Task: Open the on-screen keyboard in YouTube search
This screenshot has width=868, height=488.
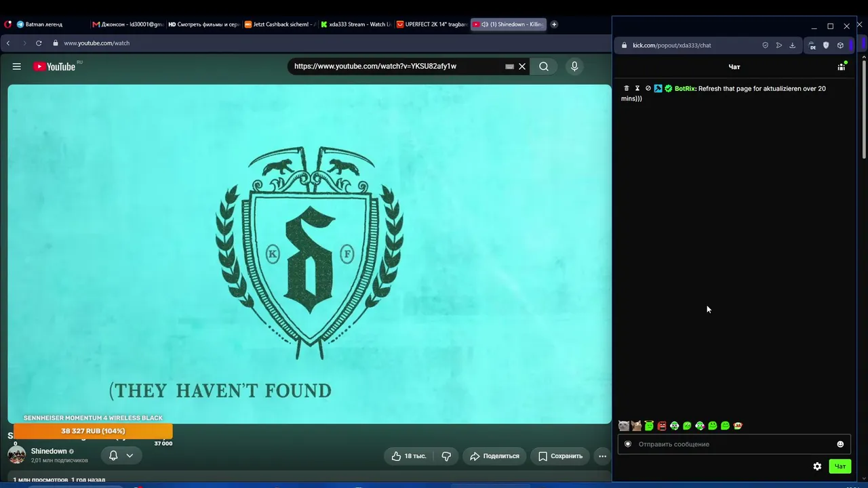Action: 509,66
